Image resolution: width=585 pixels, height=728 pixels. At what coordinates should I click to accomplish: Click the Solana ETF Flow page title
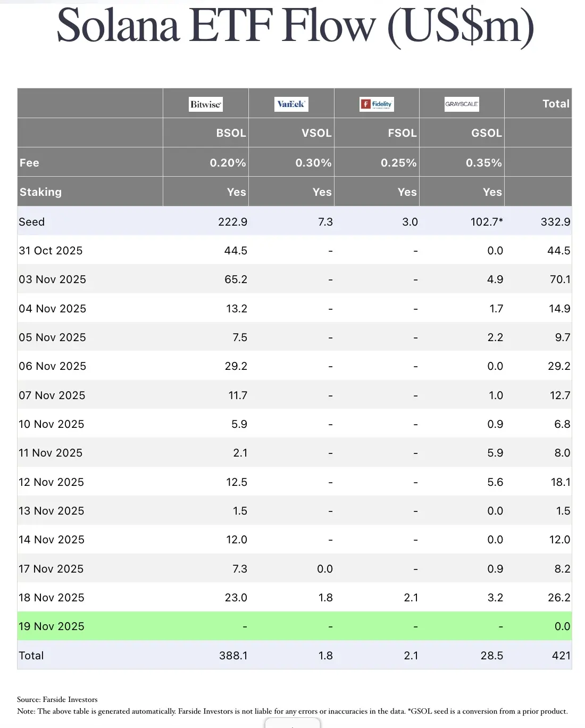[x=295, y=26]
